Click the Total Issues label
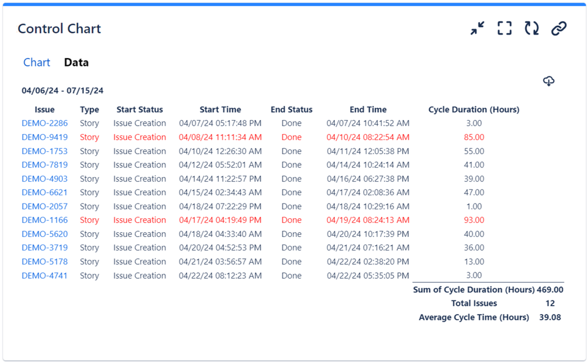The height and width of the screenshot is (364, 588). point(474,303)
